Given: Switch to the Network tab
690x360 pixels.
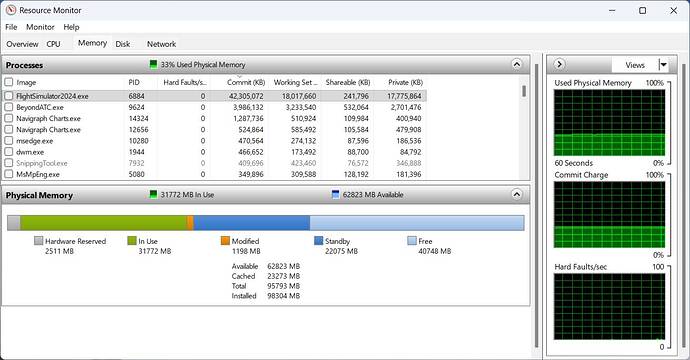Looking at the screenshot, I should (161, 44).
